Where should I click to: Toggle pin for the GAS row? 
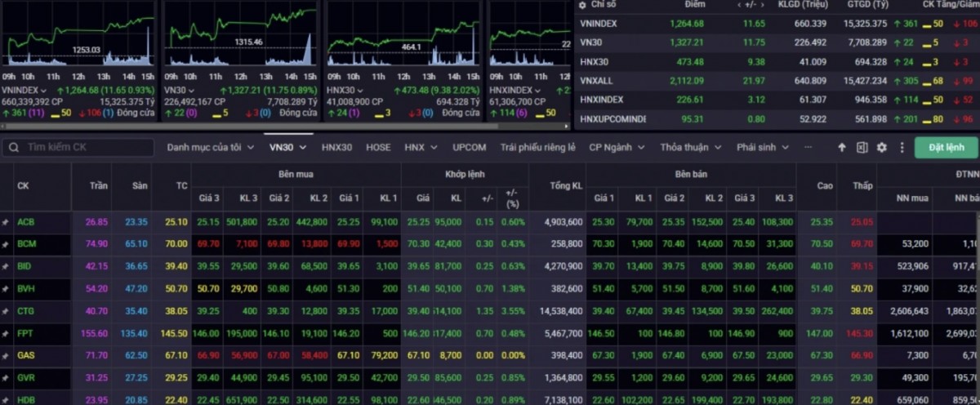[x=6, y=356]
